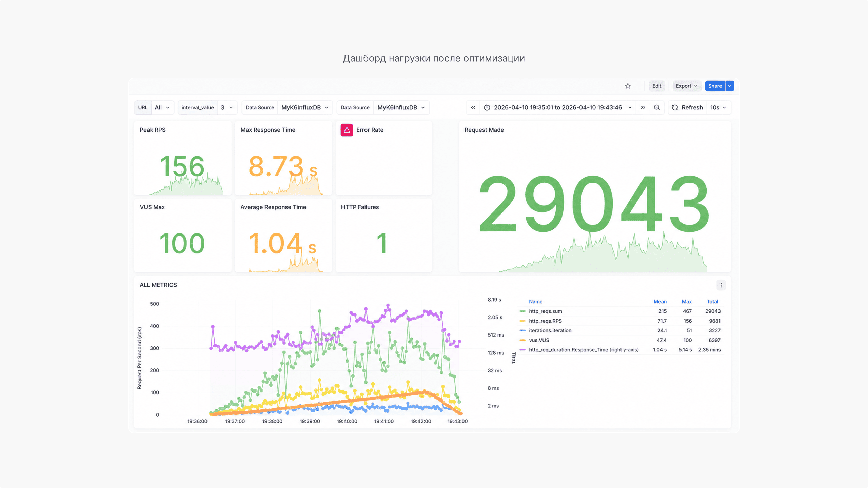Viewport: 868px width, 488px height.
Task: Open ALL METRICS panel three-dot menu
Action: pyautogui.click(x=721, y=285)
